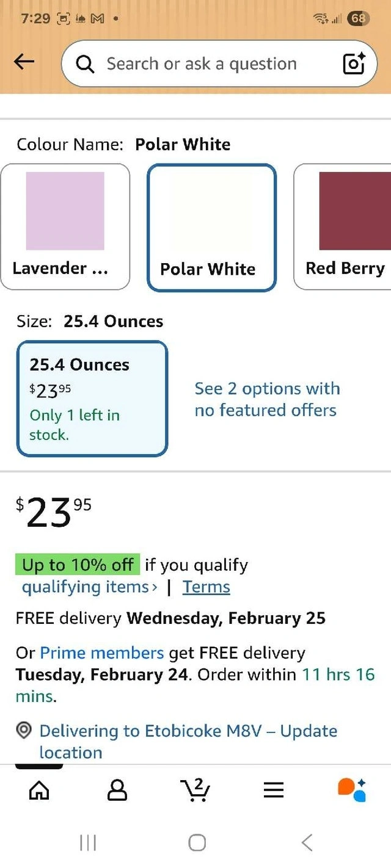Open the Terms link
The width and height of the screenshot is (391, 868).
206,587
